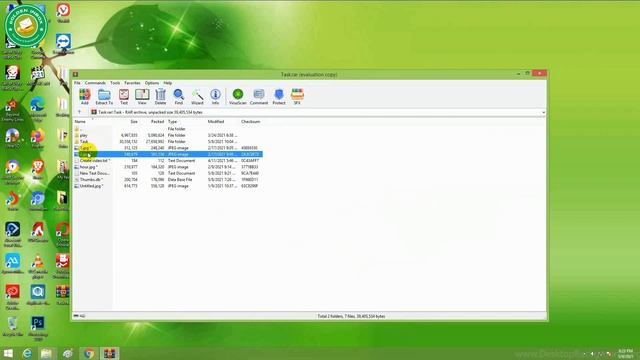Open File Explorer from the taskbar

click(47, 353)
